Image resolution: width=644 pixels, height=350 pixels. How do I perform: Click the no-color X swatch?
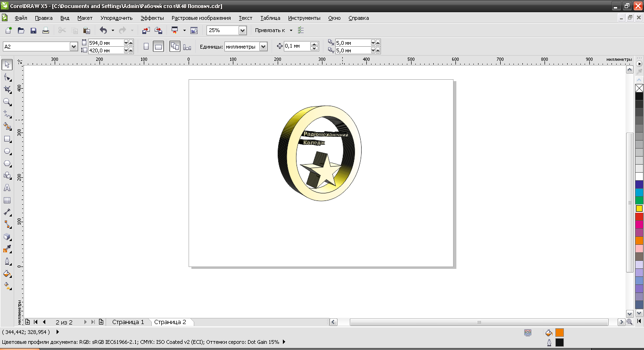(x=639, y=88)
